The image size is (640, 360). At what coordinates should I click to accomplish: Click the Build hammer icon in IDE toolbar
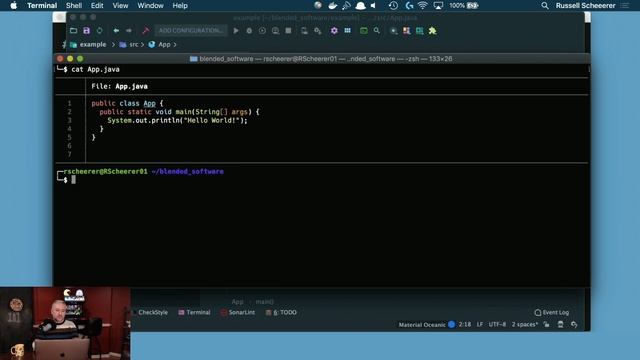click(145, 31)
